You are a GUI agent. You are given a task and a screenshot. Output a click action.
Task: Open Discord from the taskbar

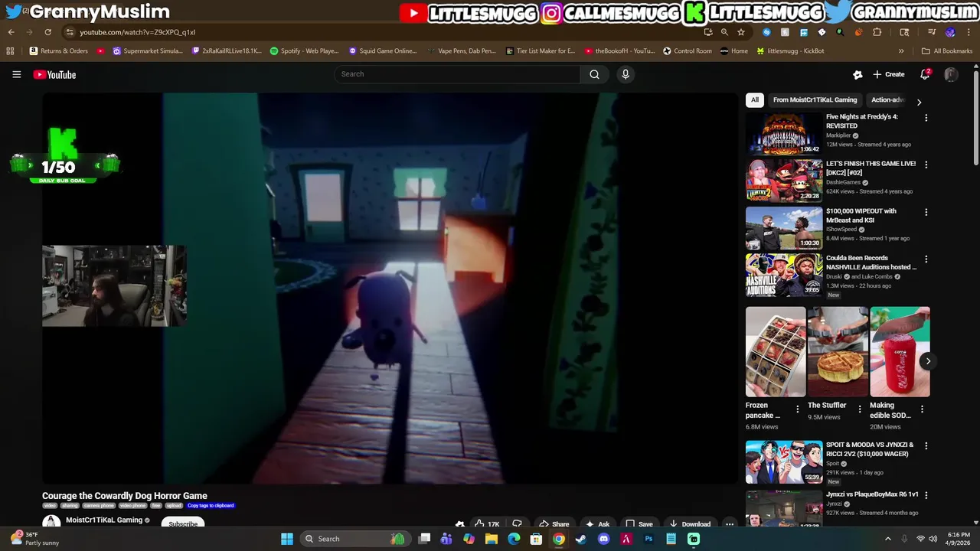(603, 539)
